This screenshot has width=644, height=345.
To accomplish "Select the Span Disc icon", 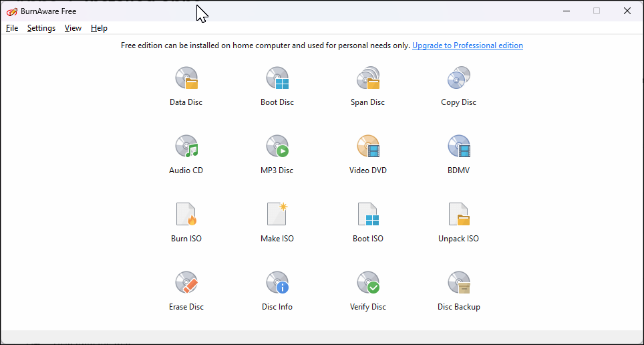I will pos(368,78).
